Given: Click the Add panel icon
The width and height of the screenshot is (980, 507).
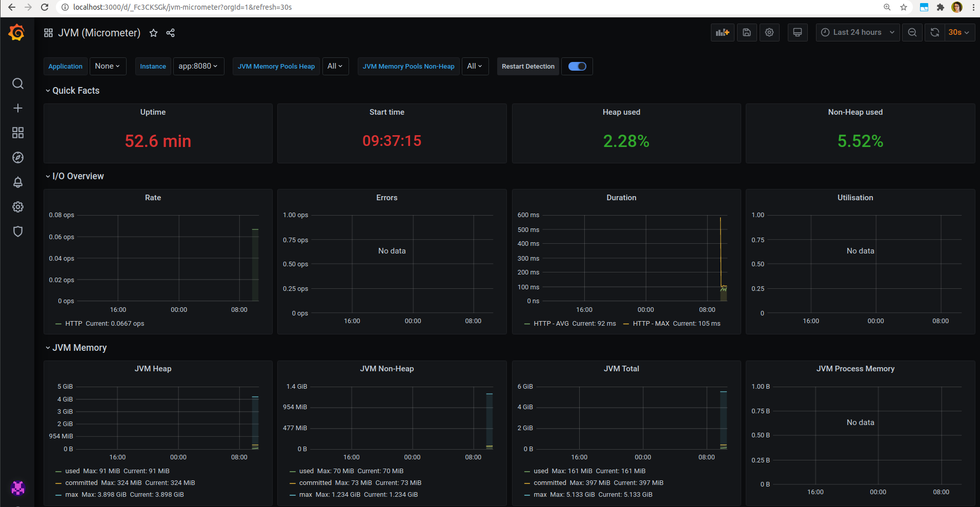Looking at the screenshot, I should tap(723, 32).
